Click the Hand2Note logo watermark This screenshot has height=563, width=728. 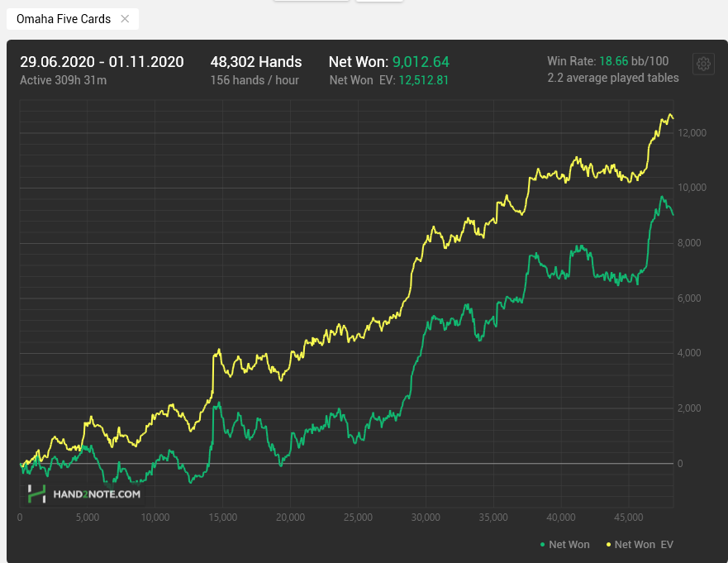click(x=36, y=494)
